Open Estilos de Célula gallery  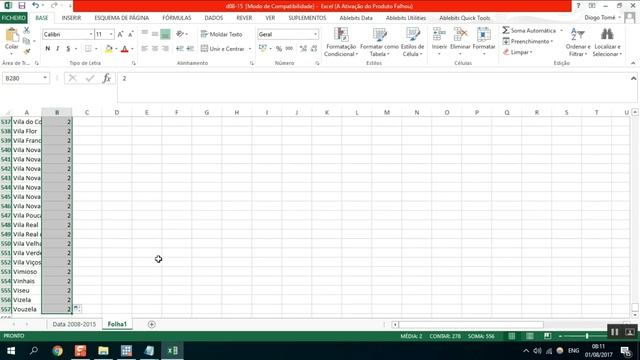tap(413, 42)
